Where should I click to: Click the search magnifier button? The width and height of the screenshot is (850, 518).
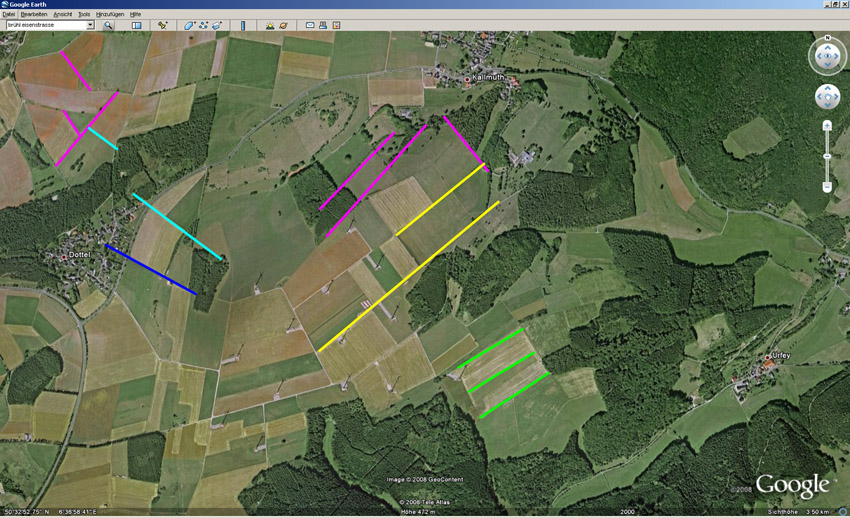(108, 25)
